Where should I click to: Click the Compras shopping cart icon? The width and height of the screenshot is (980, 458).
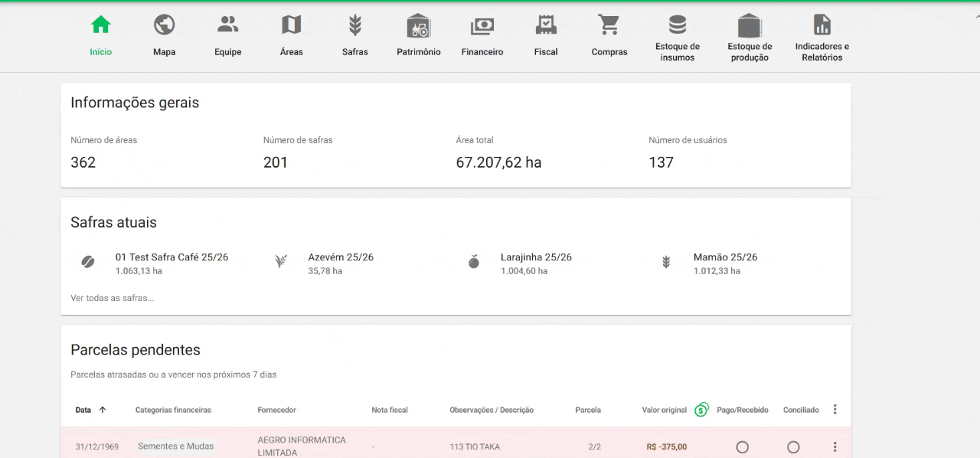click(609, 34)
